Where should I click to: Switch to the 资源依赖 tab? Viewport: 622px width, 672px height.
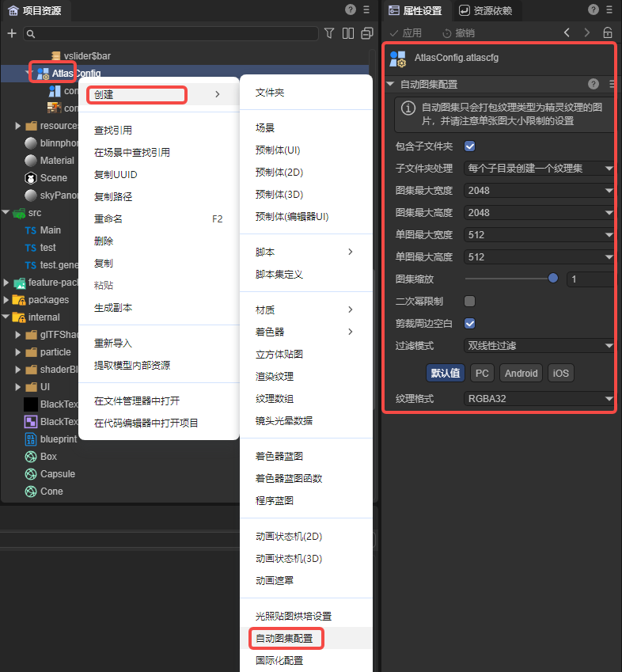tap(486, 11)
